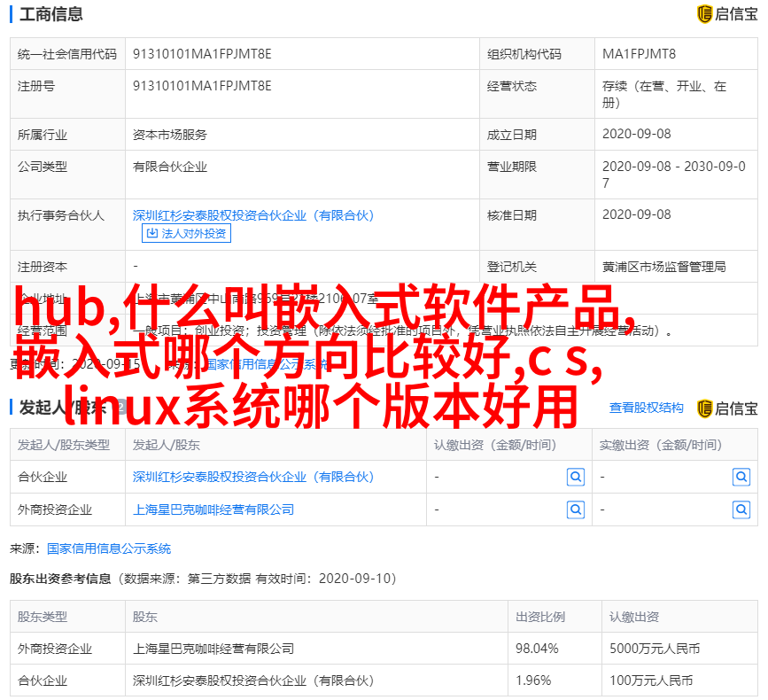Open 深圳红杉安泰 link in the 发起人/股东 table
This screenshot has width=768, height=700.
coord(253,477)
